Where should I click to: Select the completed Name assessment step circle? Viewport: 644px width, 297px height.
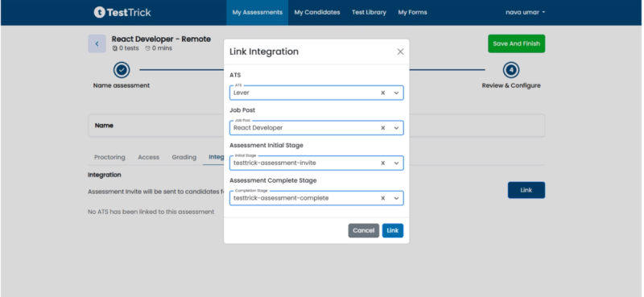122,70
